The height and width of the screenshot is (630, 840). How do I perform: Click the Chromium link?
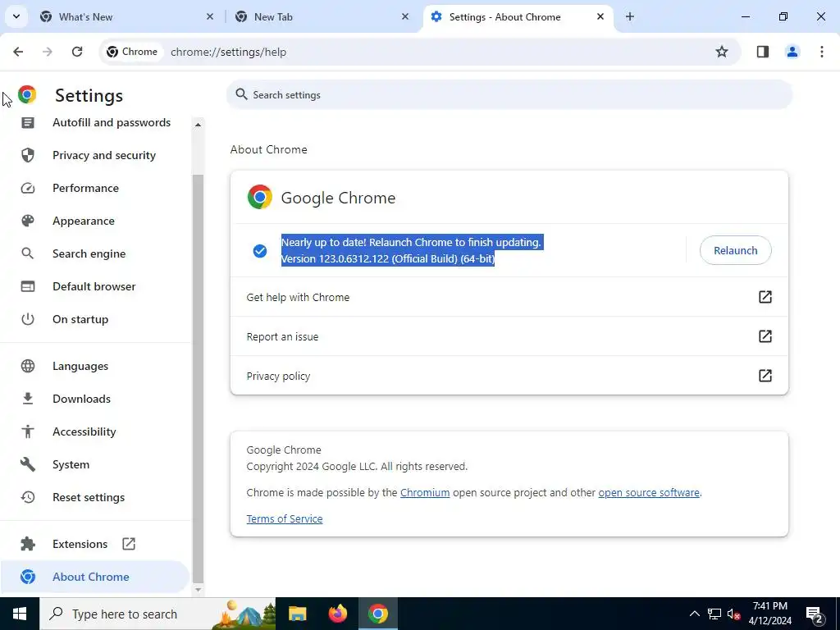tap(425, 493)
